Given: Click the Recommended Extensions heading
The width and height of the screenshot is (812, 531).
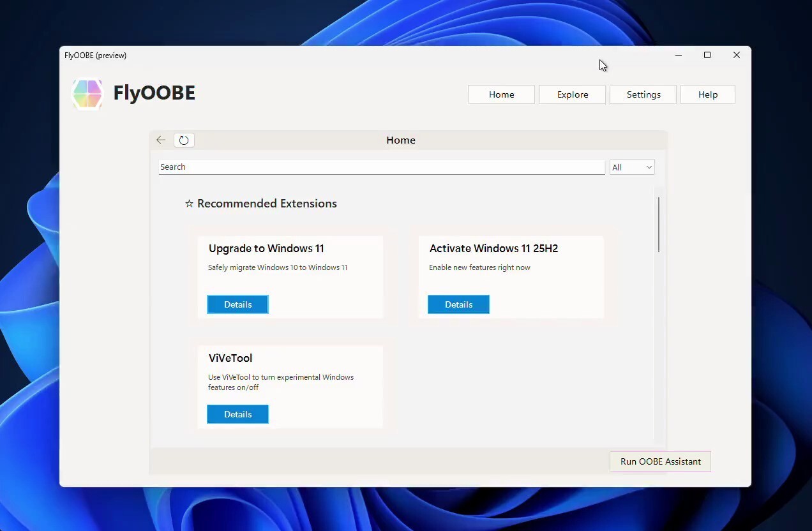Looking at the screenshot, I should [x=267, y=204].
